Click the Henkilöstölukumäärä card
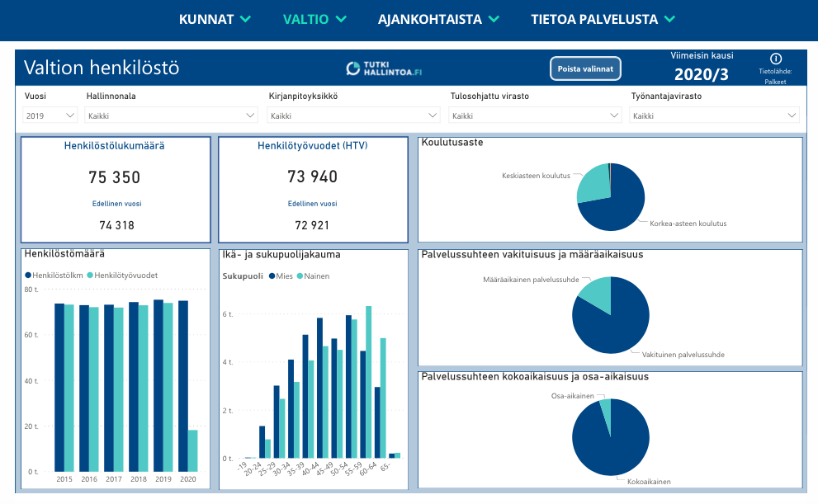 115,191
